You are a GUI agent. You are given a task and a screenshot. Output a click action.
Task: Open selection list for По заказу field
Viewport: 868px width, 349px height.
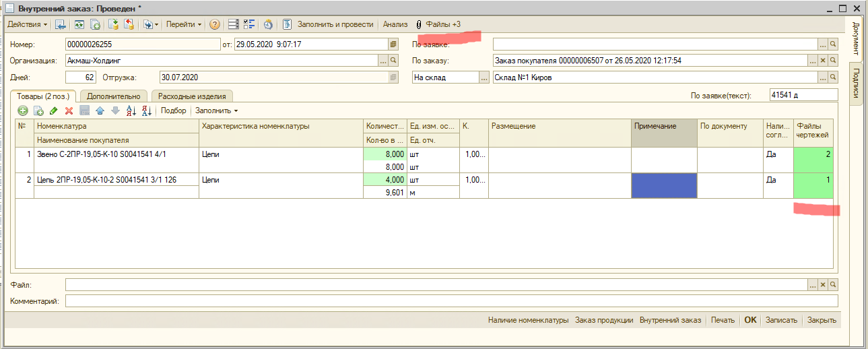812,61
